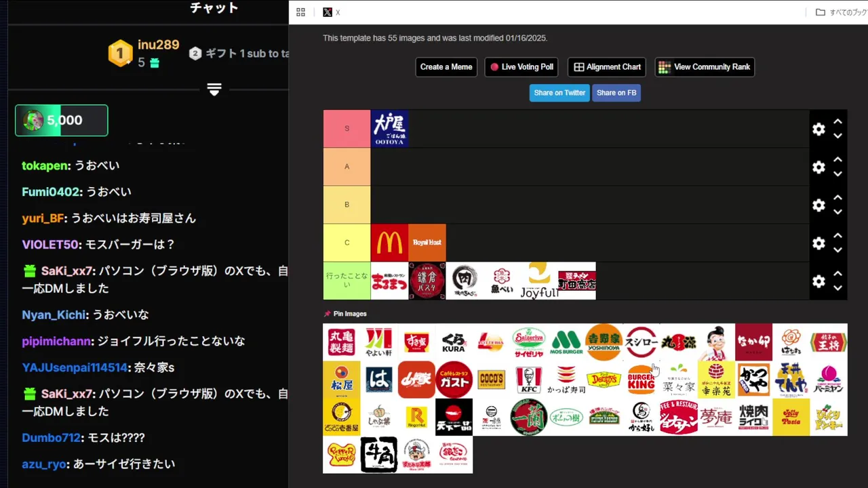Pick the やよい軒 logo image

379,342
